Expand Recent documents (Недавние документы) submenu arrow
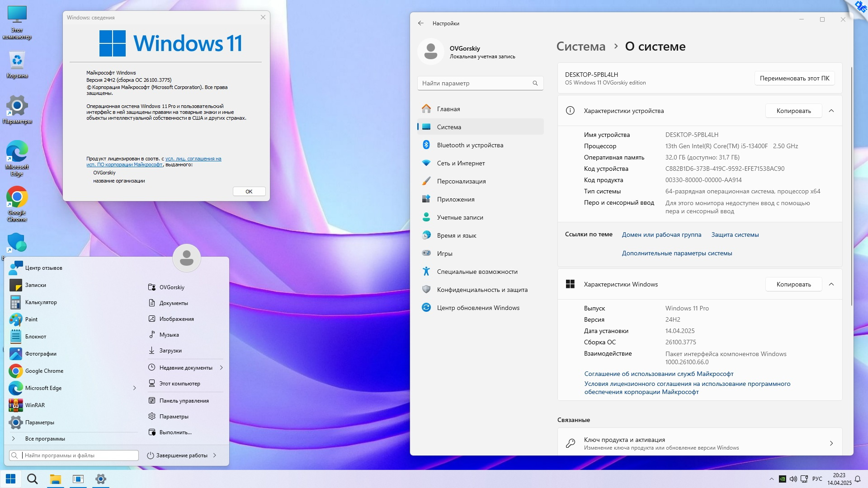868x488 pixels. click(221, 368)
